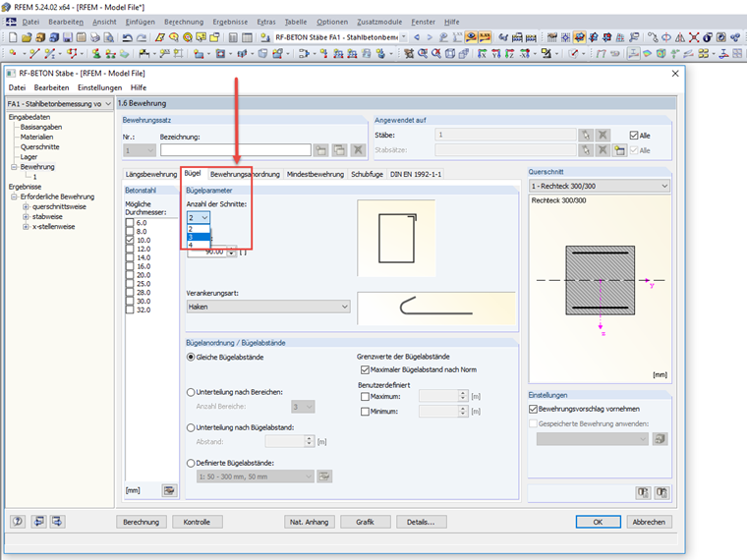Click the Undo arrow icon
The image size is (747, 560).
pyautogui.click(x=127, y=37)
